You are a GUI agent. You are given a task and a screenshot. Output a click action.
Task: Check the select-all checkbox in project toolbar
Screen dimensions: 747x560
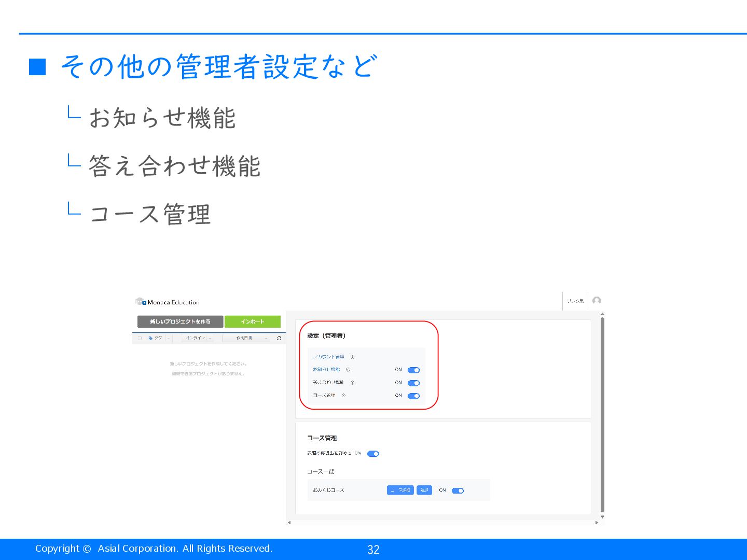coord(140,338)
